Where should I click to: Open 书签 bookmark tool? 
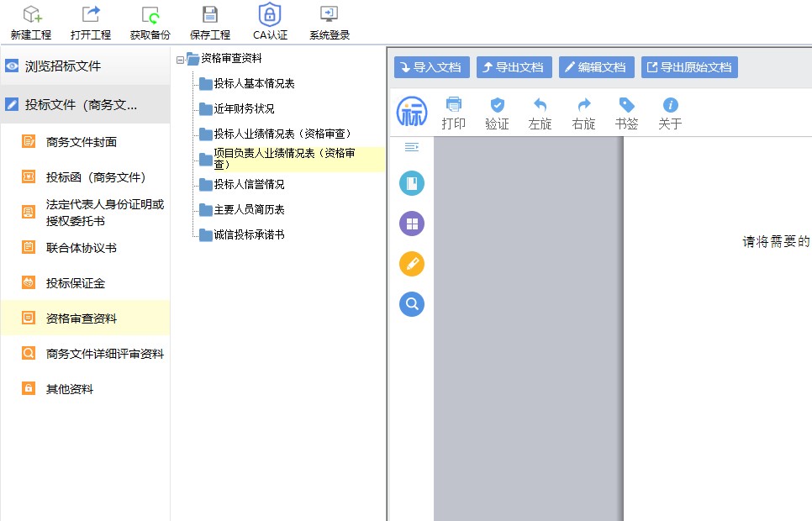tap(626, 113)
